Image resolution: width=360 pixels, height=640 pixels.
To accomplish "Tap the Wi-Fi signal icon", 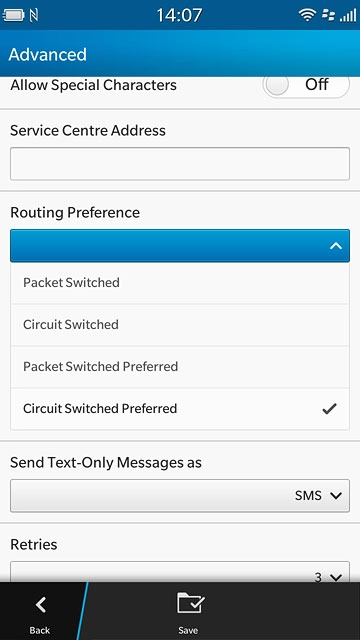I will (307, 16).
